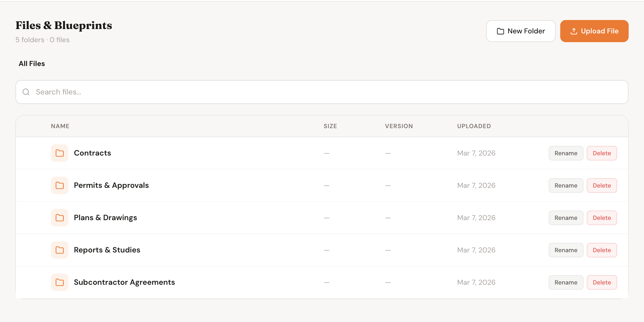Viewport: 644px width, 322px height.
Task: Click the Reports & Studies folder icon
Action: pos(59,250)
